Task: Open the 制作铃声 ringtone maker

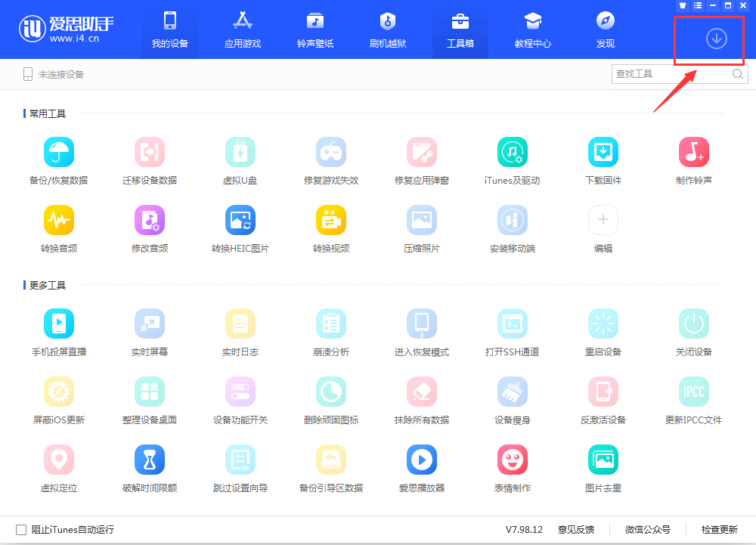Action: (693, 153)
